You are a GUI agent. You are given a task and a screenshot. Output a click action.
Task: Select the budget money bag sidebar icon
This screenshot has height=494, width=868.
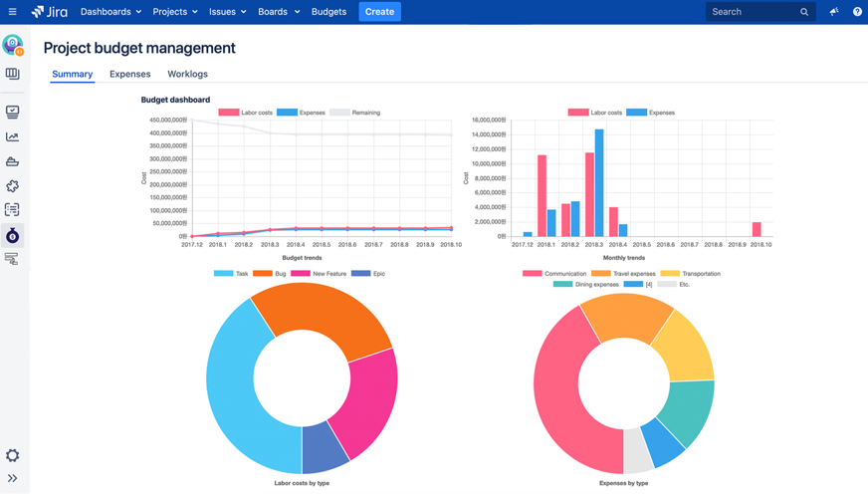(x=12, y=235)
